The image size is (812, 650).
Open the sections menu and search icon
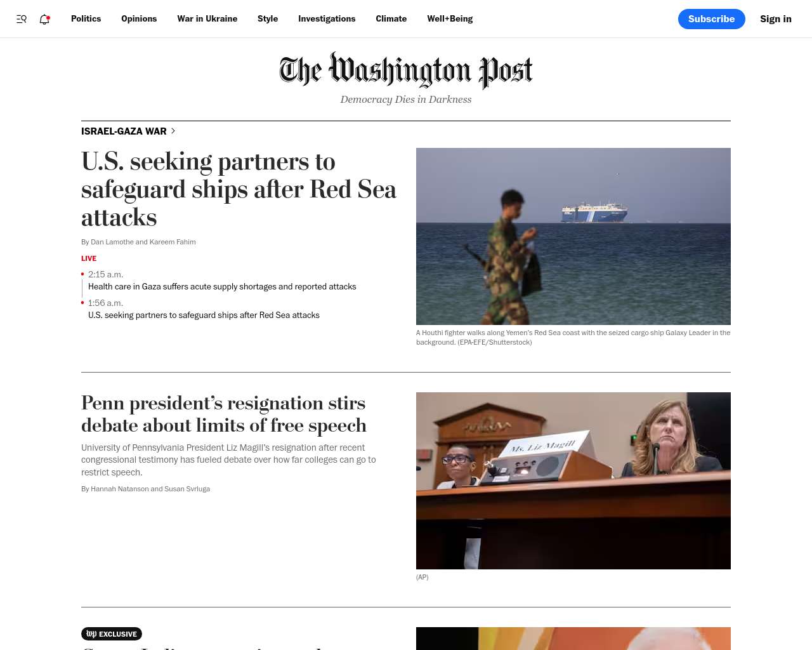point(21,19)
